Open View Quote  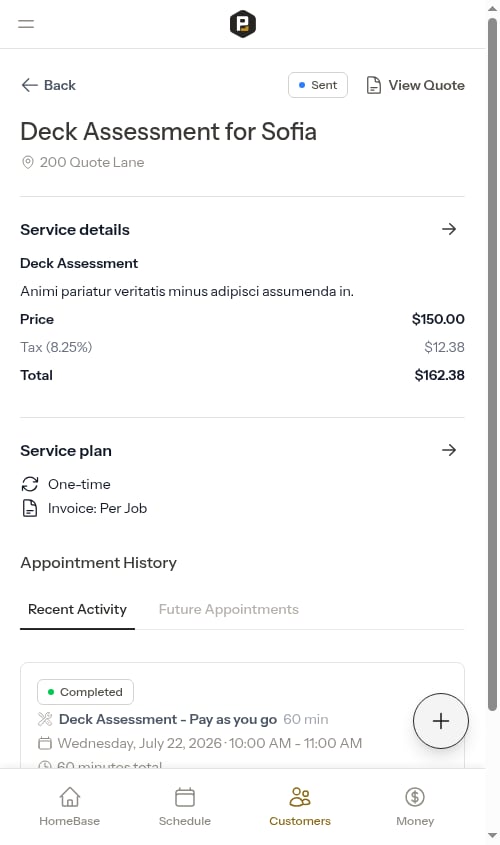[415, 85]
